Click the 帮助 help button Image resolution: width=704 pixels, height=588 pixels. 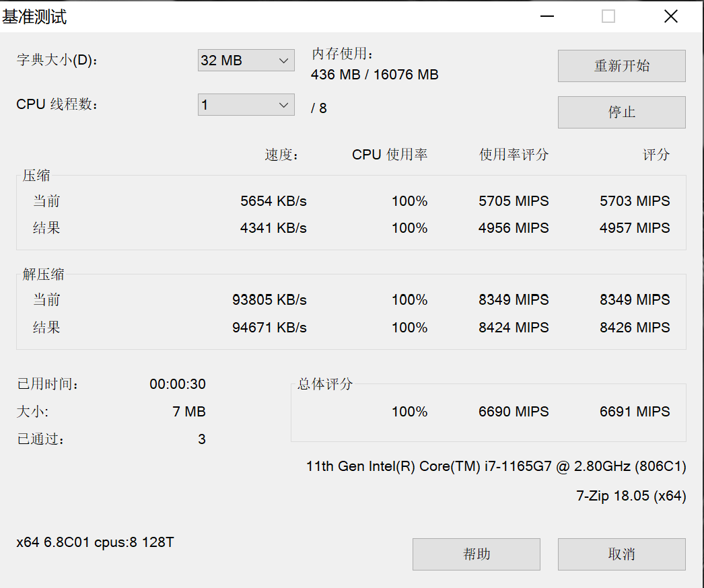tap(477, 554)
